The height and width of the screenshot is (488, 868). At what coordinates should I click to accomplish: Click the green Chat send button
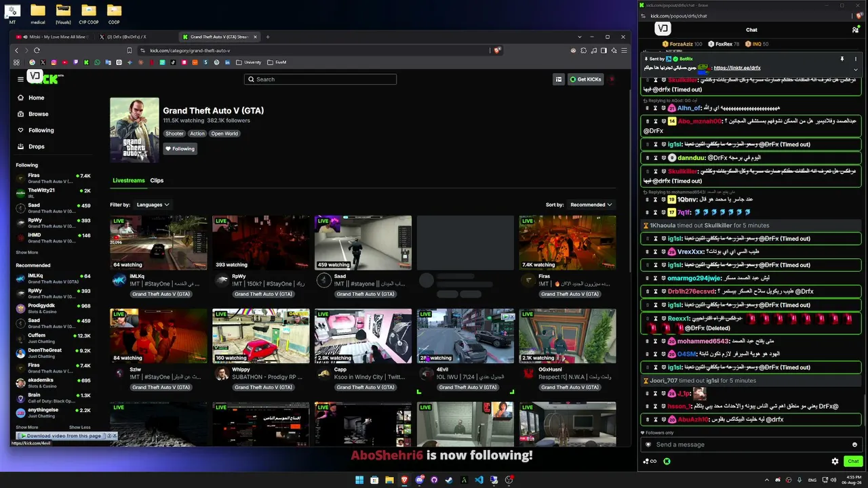pyautogui.click(x=853, y=462)
